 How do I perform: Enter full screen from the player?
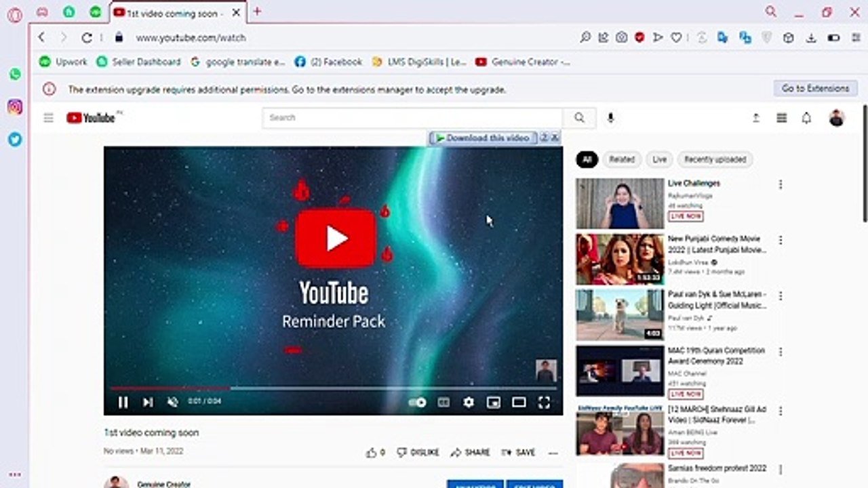point(544,403)
